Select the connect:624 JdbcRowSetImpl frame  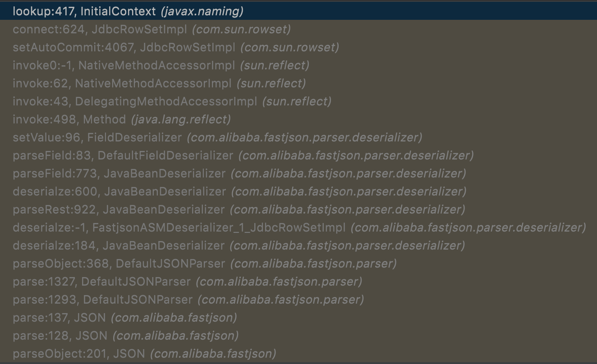[x=152, y=30]
